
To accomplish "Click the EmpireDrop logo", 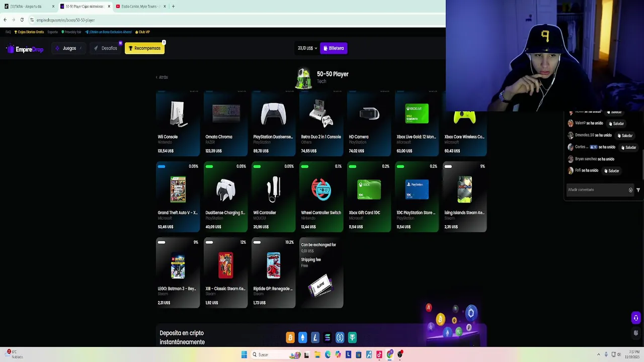I will point(25,49).
